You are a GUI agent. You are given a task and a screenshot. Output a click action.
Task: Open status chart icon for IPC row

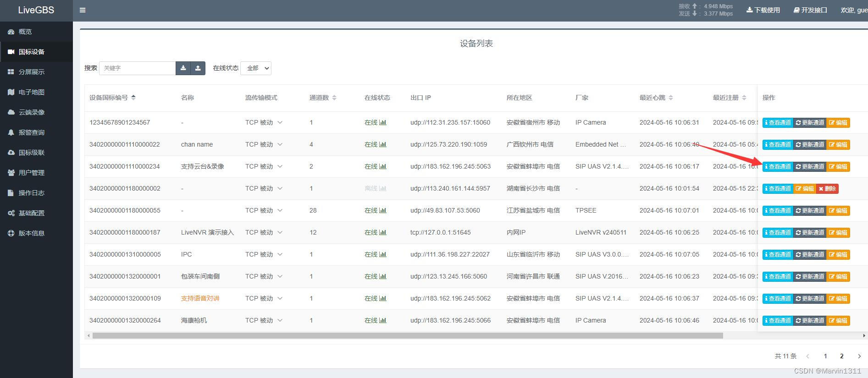tap(383, 254)
